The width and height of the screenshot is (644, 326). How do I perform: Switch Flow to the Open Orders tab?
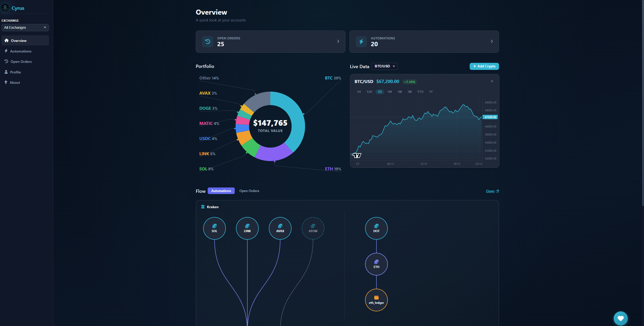249,191
